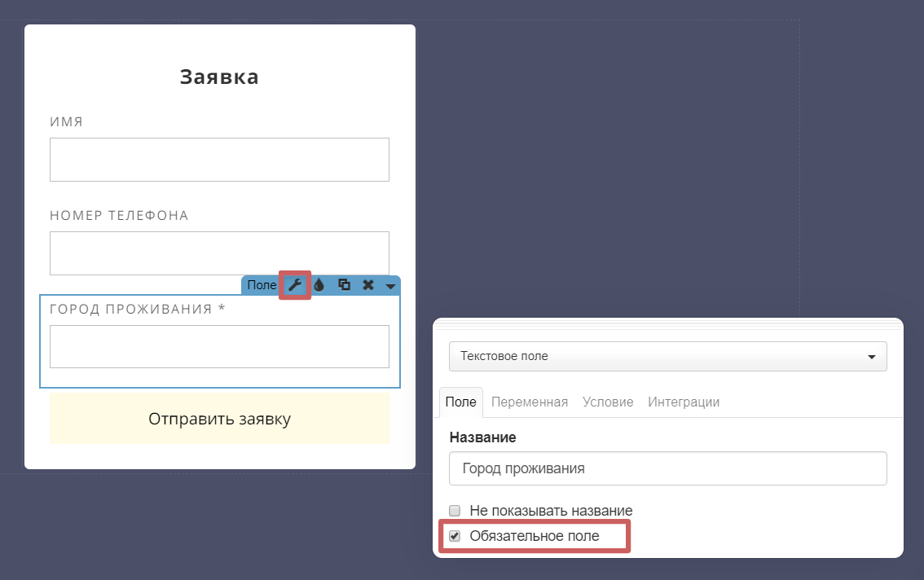Select the ИМЯ field label
This screenshot has height=580, width=924.
(x=67, y=122)
